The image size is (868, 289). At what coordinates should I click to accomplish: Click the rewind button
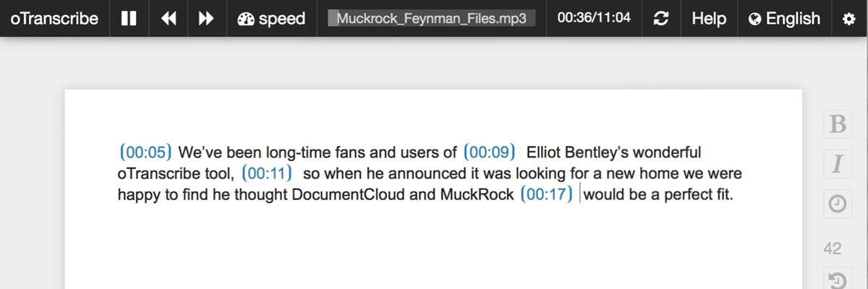168,19
